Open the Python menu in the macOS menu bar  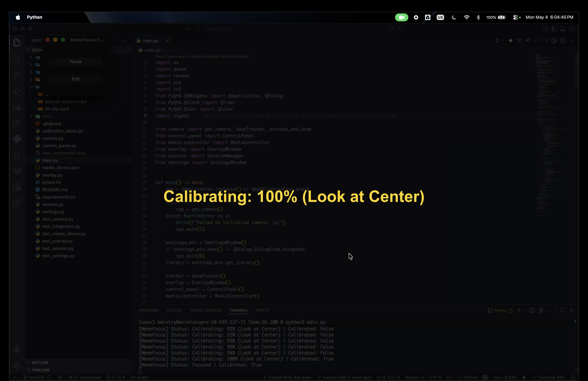tap(35, 17)
